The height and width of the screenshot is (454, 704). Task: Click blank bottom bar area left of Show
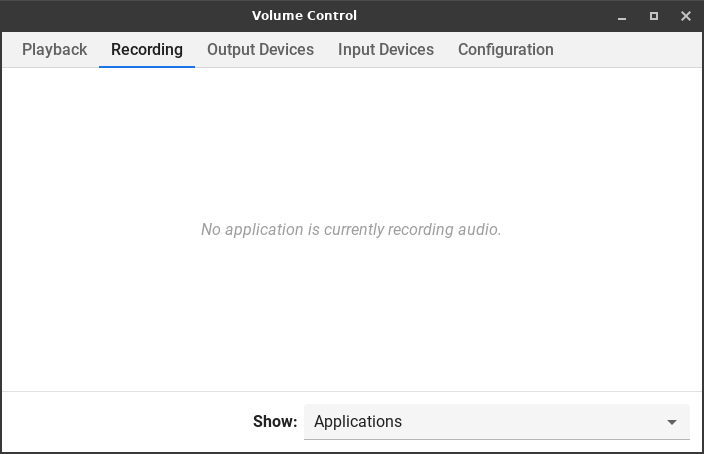[x=120, y=422]
